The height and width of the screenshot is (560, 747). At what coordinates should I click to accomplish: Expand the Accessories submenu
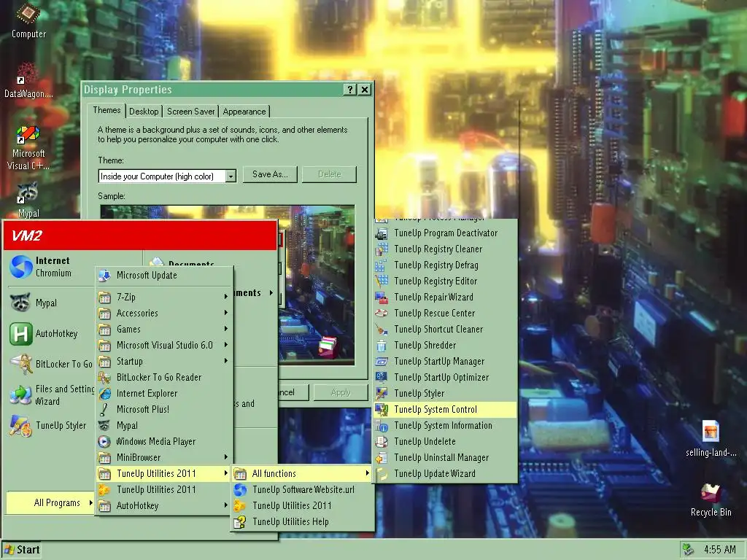point(164,314)
